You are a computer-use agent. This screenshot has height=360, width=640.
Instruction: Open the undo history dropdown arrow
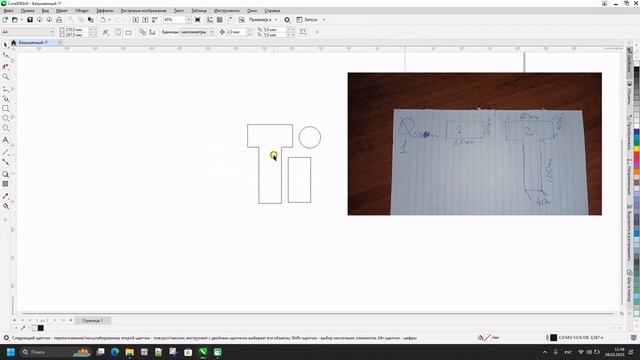point(109,20)
